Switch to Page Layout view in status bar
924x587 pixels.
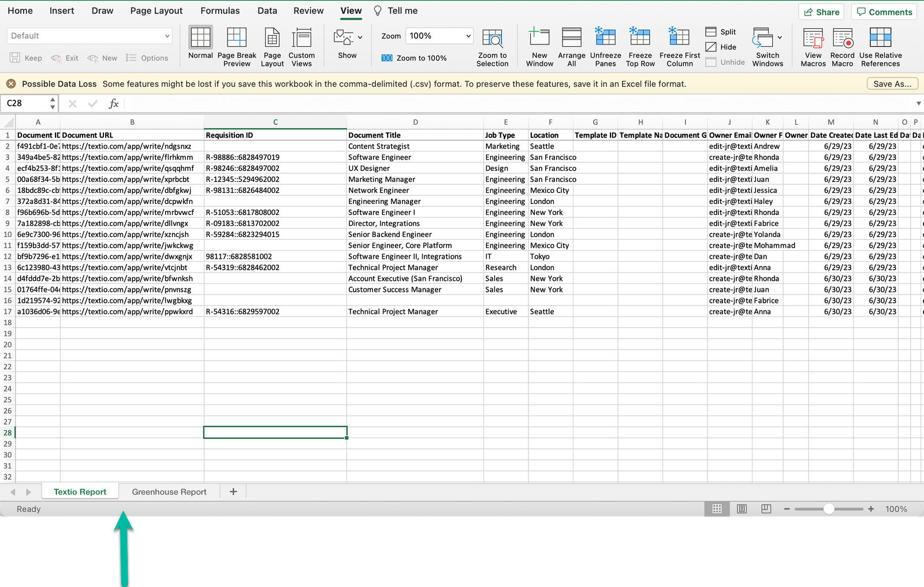[x=742, y=509]
